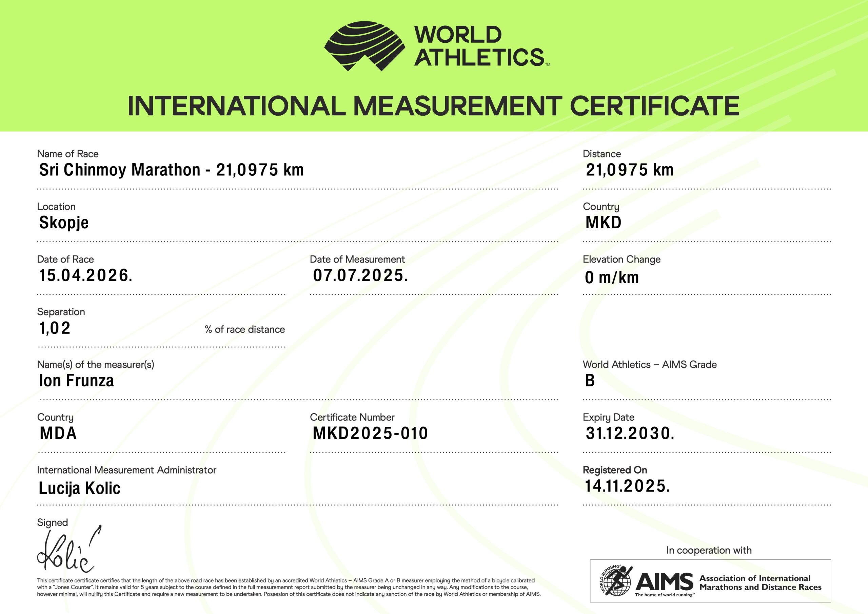Image resolution: width=868 pixels, height=614 pixels.
Task: Click the Elevation Change 0 m/km value
Action: click(612, 278)
